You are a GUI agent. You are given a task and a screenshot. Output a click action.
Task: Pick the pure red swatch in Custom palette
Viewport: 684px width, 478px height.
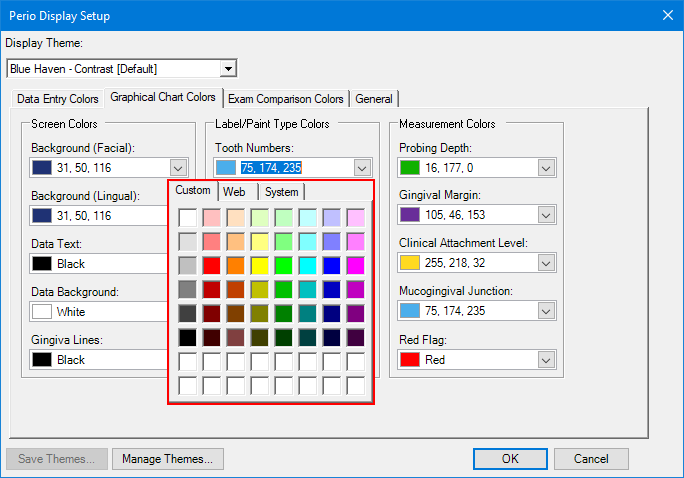212,265
